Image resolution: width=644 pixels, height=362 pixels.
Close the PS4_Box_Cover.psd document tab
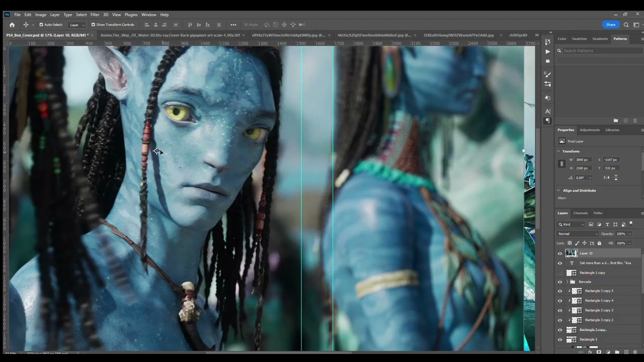92,35
